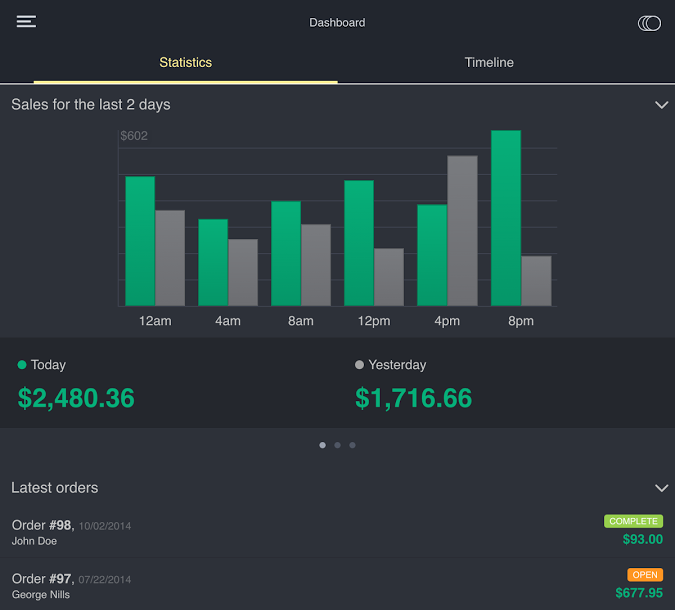Collapse the Sales for the last 2 days section
Image resolution: width=675 pixels, height=610 pixels.
pyautogui.click(x=661, y=105)
